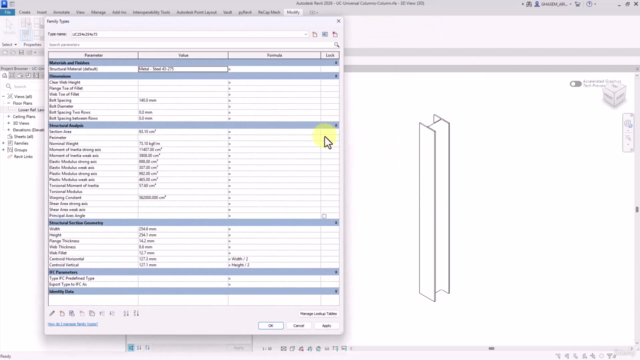Select the Centroid Horizontal formula 'Width / 2'
Viewport: 640px width, 360px height.
click(240, 259)
